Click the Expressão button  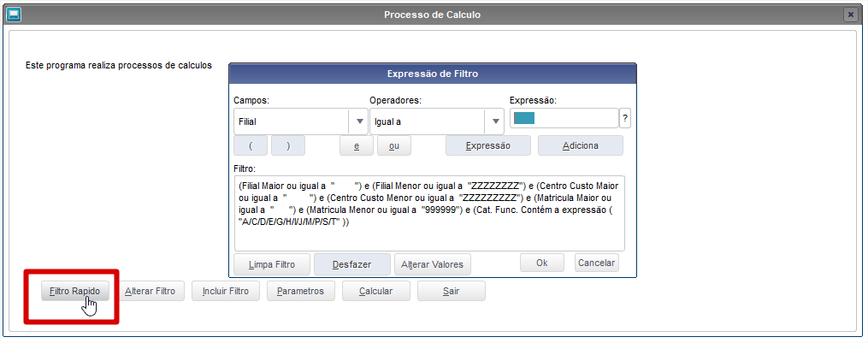[x=488, y=145]
